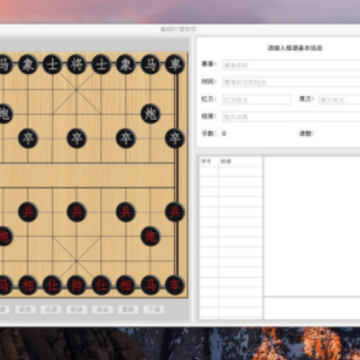Pick the fully visible black 马 horse
Screen dimensions: 360x360
150,64
